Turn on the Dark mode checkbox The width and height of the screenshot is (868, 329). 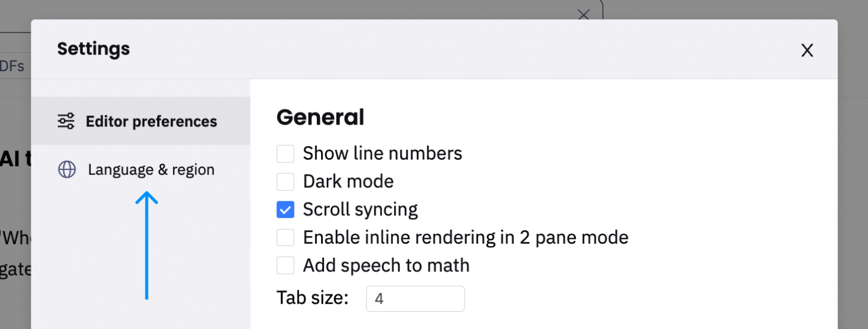point(285,181)
